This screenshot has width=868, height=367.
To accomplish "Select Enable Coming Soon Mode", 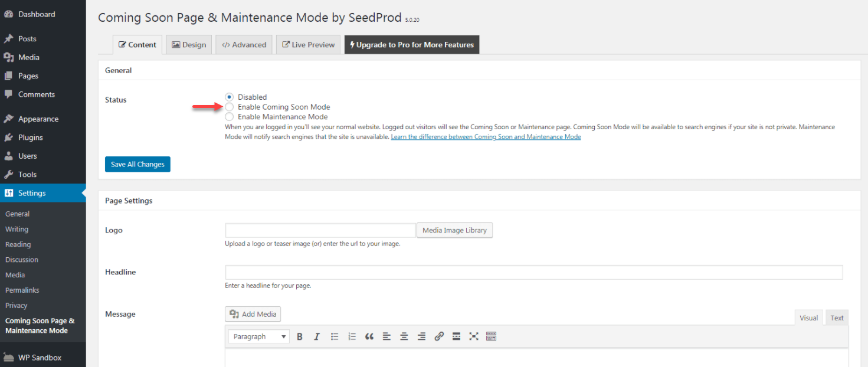I will pos(230,107).
